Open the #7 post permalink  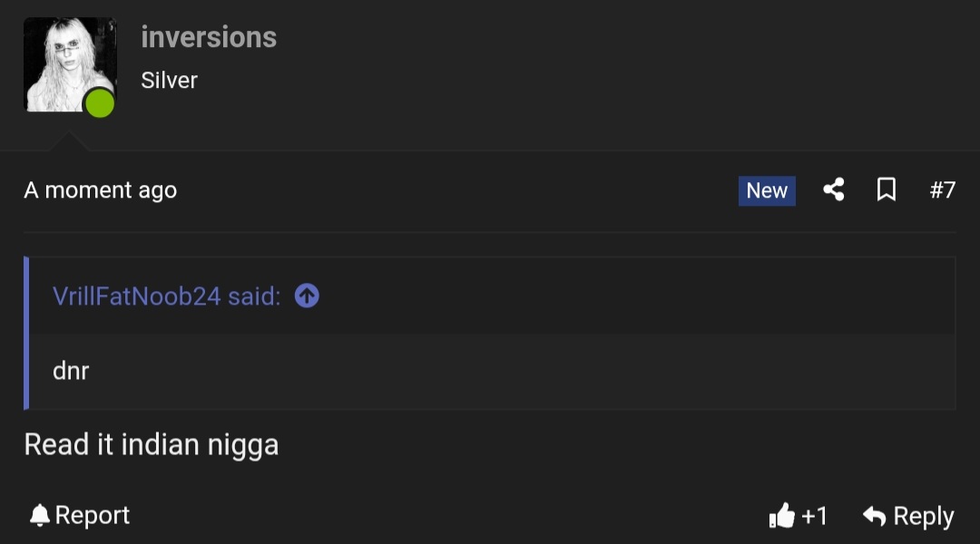pos(943,189)
